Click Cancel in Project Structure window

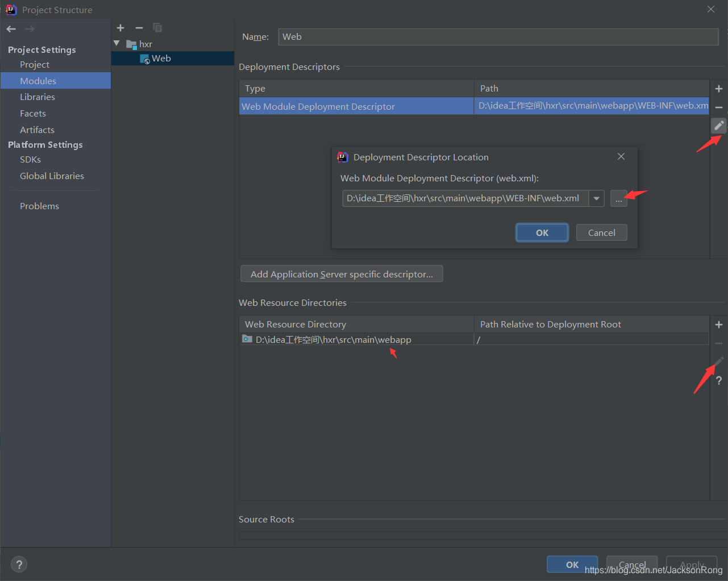pos(632,565)
